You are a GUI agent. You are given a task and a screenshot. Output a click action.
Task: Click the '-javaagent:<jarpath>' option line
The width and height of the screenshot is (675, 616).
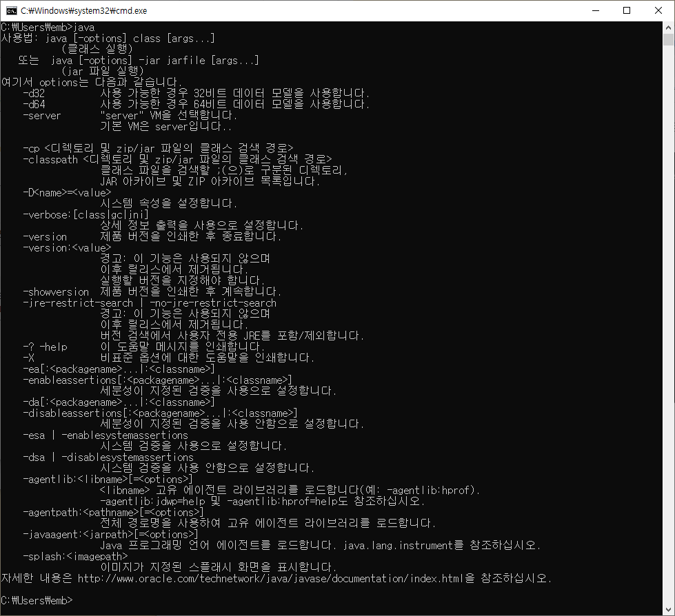click(110, 534)
